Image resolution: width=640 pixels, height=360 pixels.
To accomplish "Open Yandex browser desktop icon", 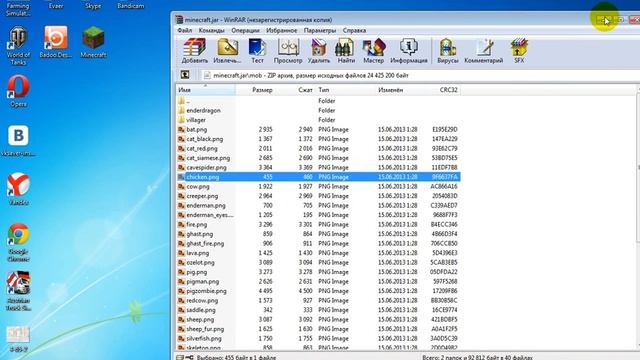I will (x=18, y=189).
